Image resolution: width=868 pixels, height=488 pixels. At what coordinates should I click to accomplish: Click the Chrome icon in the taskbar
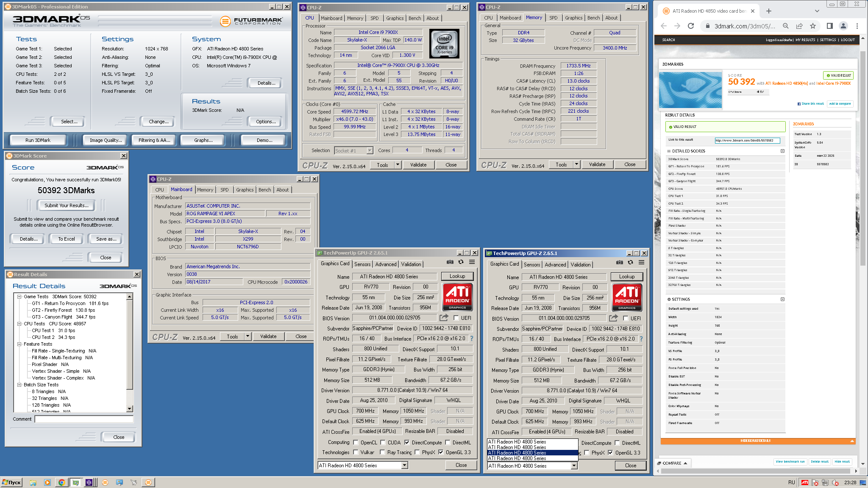click(x=61, y=482)
